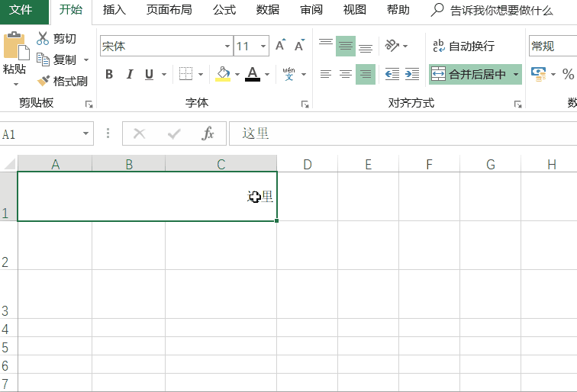577x392 pixels.
Task: Toggle right text alignment
Action: [x=366, y=74]
